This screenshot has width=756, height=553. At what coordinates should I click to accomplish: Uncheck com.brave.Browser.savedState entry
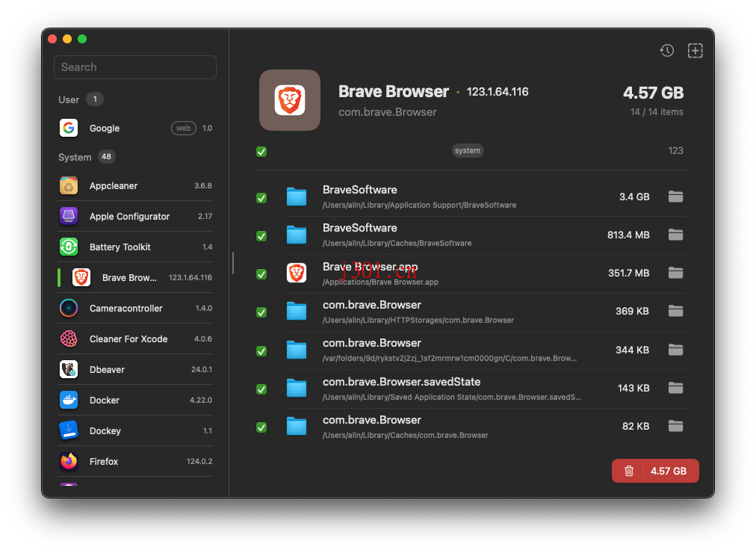click(x=261, y=389)
